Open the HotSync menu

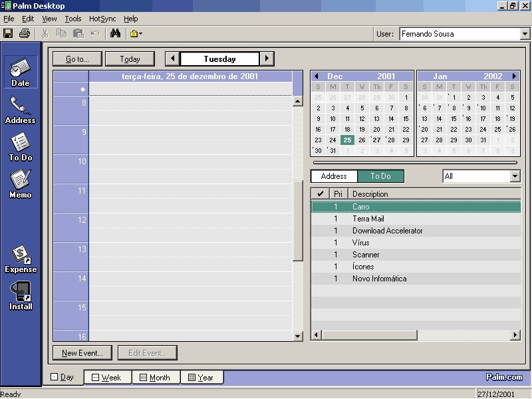point(103,19)
